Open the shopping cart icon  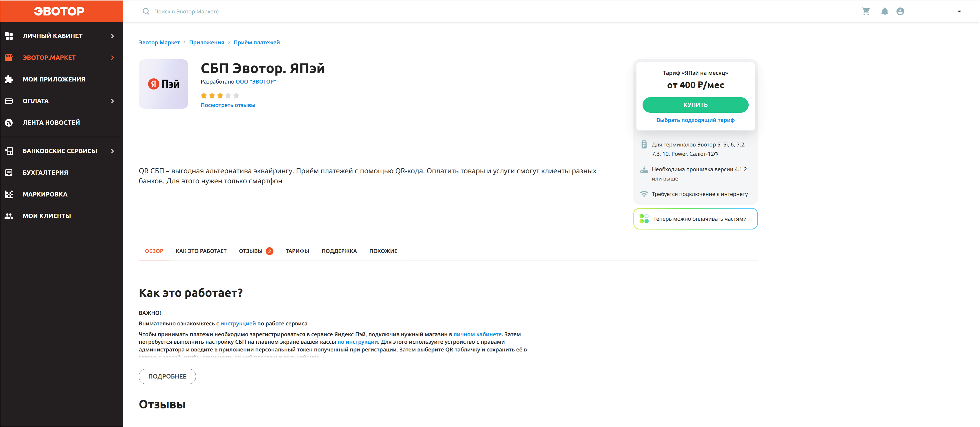click(x=866, y=11)
